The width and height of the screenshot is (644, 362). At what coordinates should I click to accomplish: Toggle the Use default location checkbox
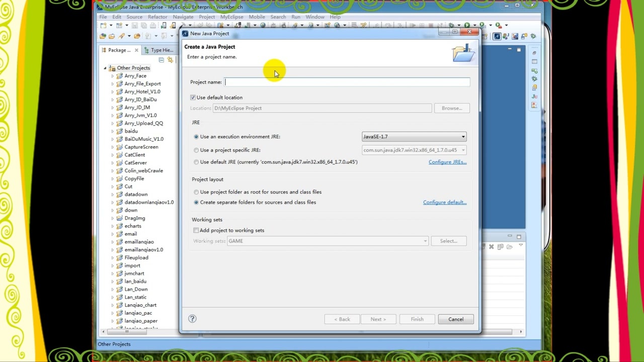pyautogui.click(x=193, y=98)
